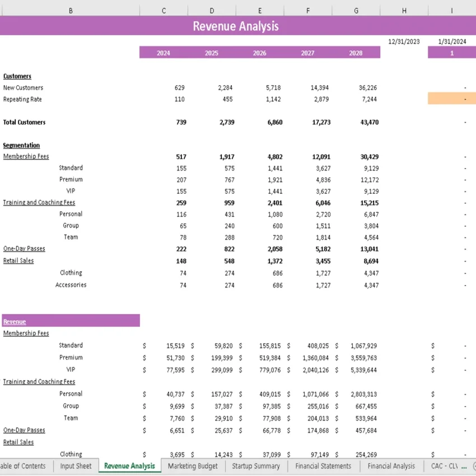Select the orange Repeating Rate input cell
Viewport: 476px width, 476px height.
(x=451, y=99)
